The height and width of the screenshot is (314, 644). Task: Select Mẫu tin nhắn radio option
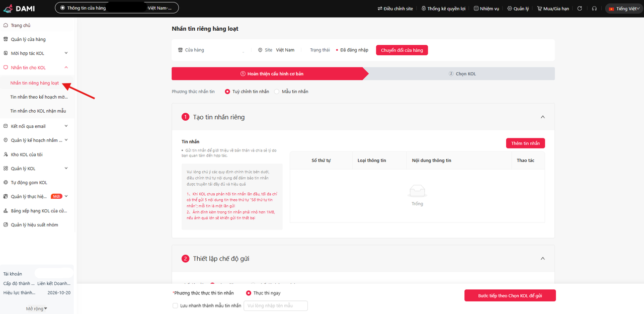tap(277, 92)
